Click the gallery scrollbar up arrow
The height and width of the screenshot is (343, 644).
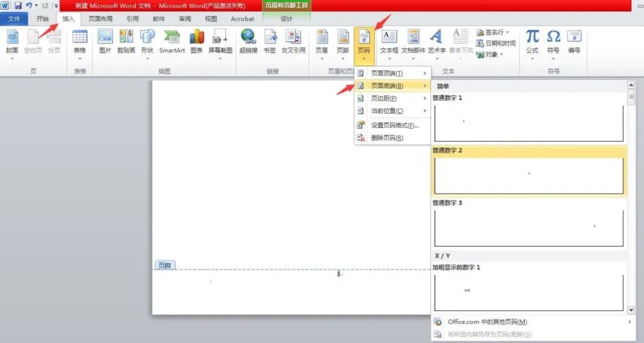coord(631,85)
